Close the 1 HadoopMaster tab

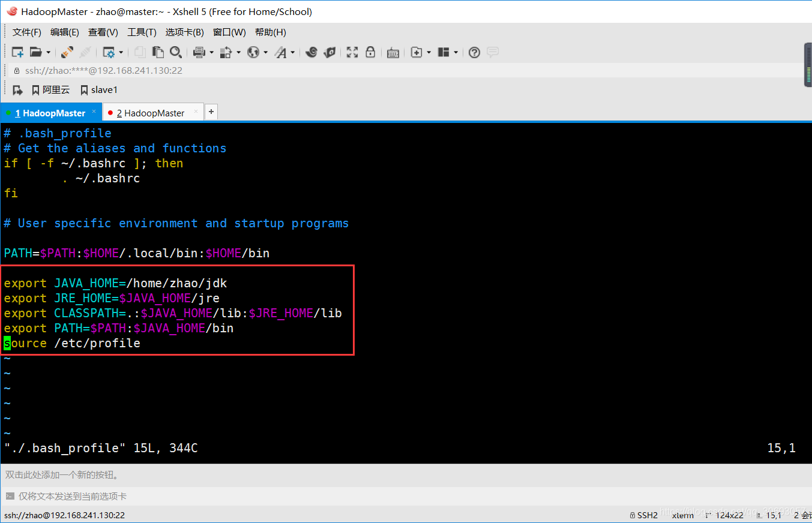pyautogui.click(x=94, y=111)
